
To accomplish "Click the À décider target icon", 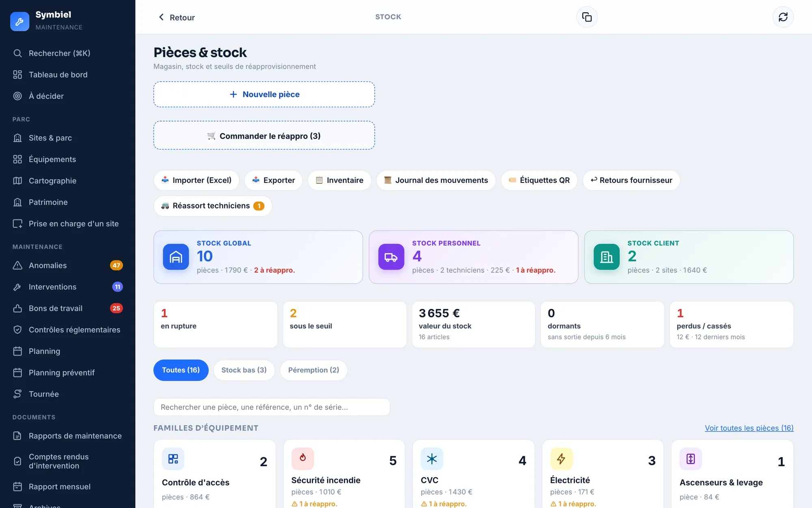I will coord(17,96).
